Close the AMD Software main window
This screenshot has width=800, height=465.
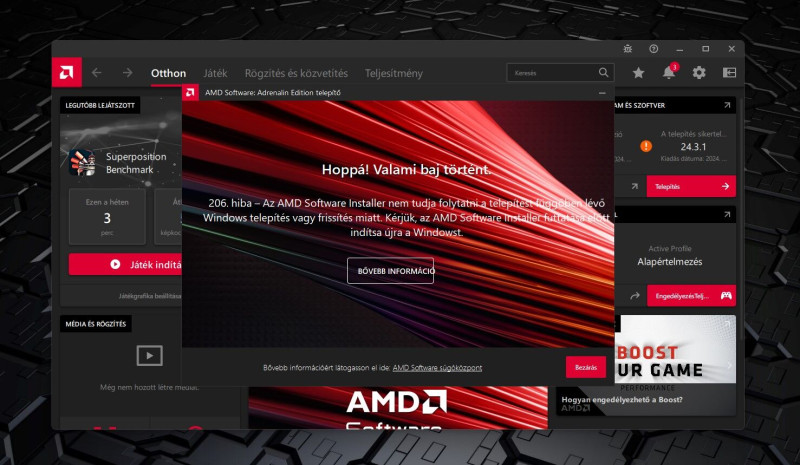pyautogui.click(x=732, y=48)
